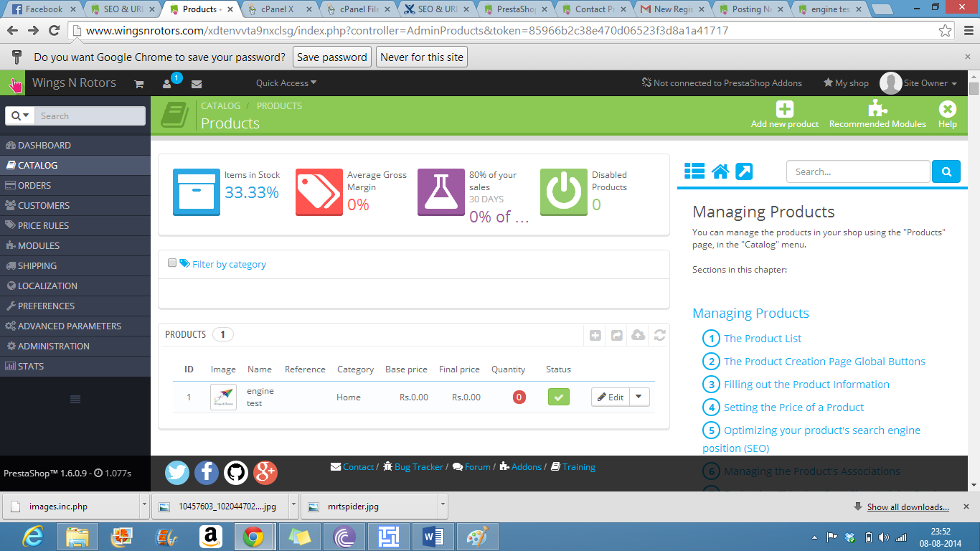
Task: Click the browser address bar
Action: pyautogui.click(x=502, y=31)
